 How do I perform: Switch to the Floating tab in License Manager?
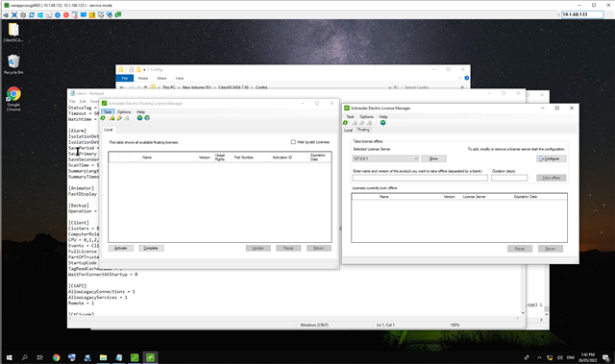click(363, 130)
